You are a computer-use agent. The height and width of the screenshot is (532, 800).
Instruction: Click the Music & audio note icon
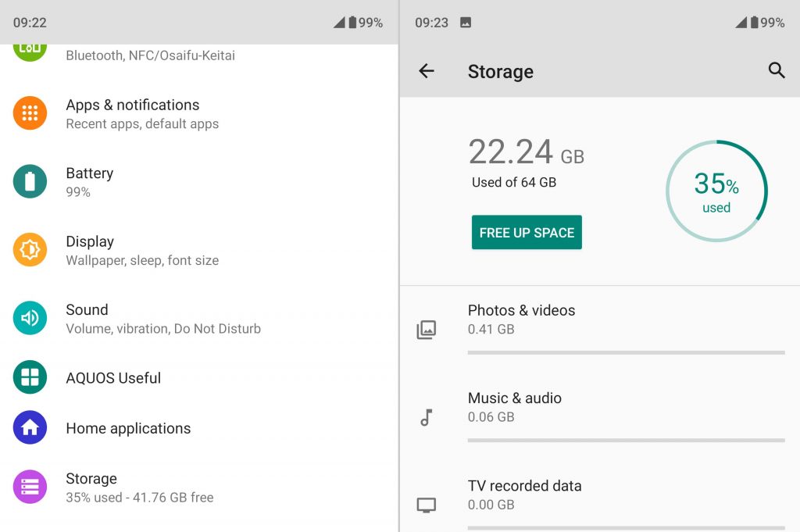(426, 417)
